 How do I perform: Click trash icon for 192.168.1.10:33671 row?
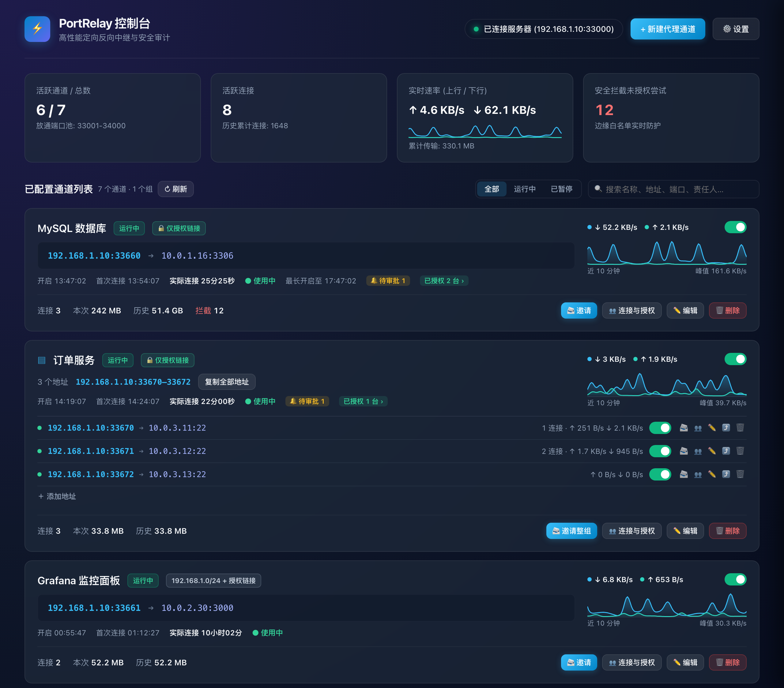tap(740, 451)
